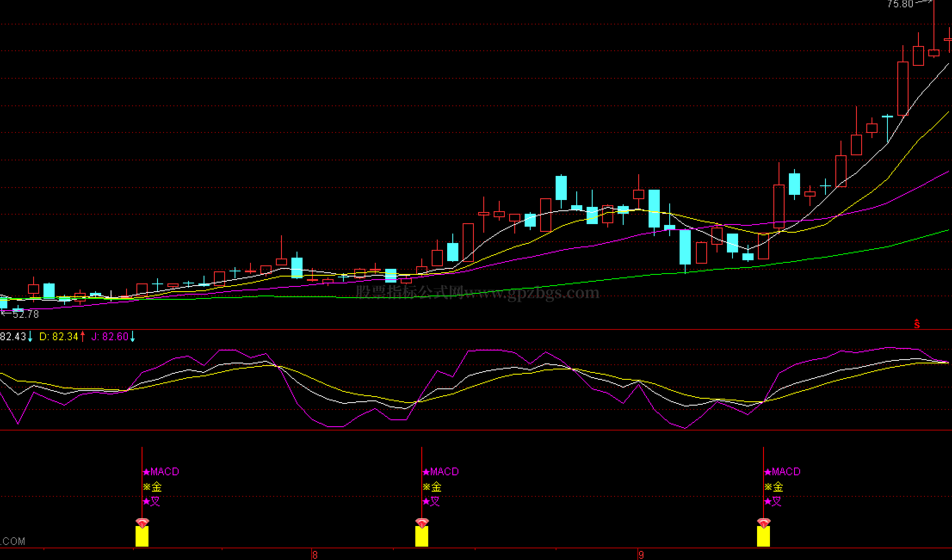Click the cyan down arrow after the J value

(x=133, y=336)
